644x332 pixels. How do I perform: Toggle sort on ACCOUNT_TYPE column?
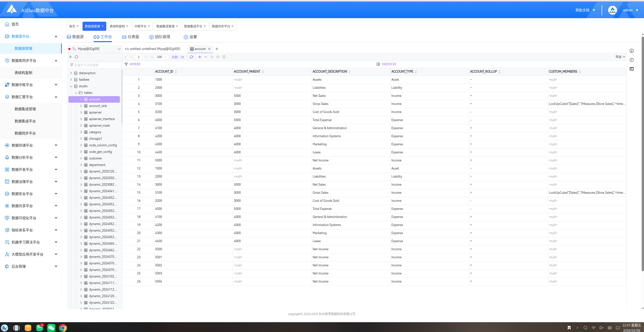point(416,72)
